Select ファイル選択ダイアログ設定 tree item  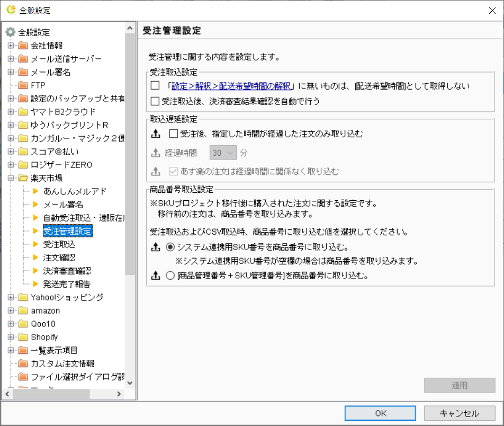pyautogui.click(x=77, y=376)
